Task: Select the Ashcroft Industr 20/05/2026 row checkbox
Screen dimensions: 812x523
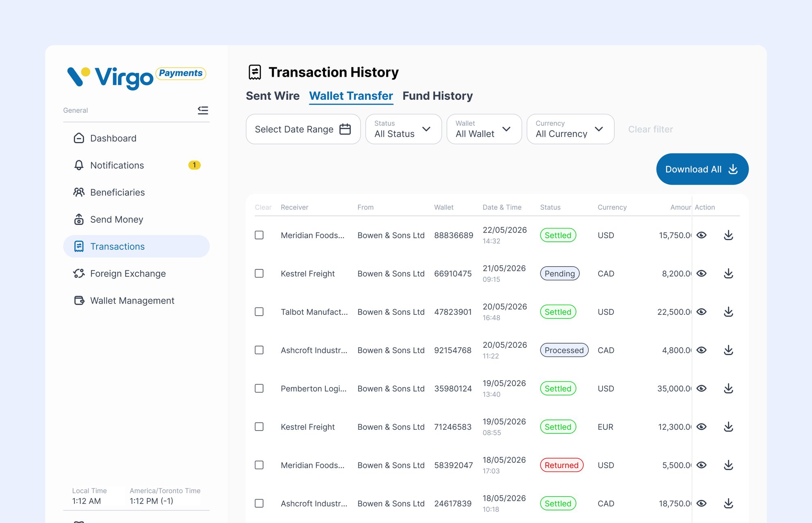Action: coord(259,350)
